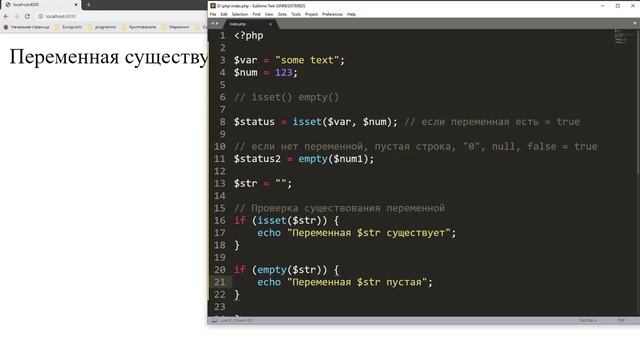Click the '$str = "";' assignment on line 13
The image size is (640, 360).
coord(263,184)
